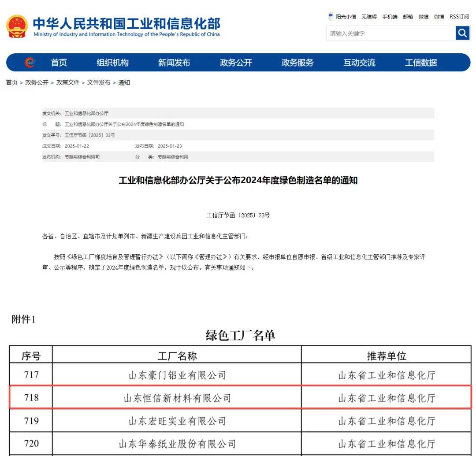Navigate to 互动交流 section
Screen dimensions: 476x456
pos(359,63)
